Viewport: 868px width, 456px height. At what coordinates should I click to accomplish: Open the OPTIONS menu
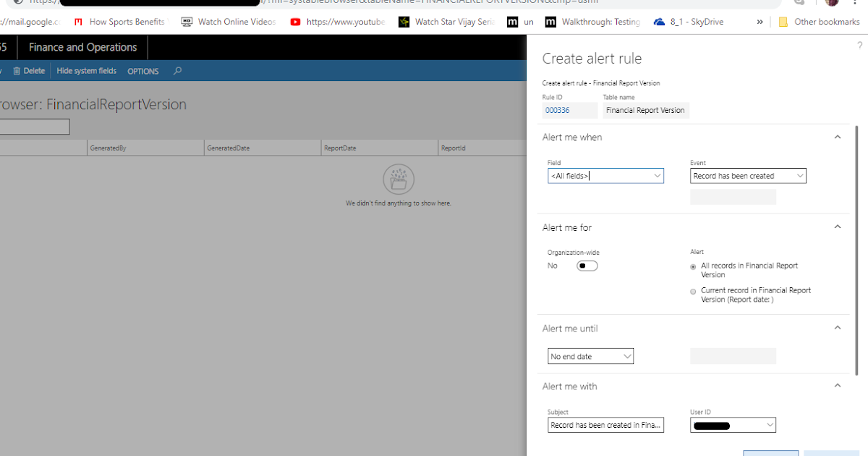pos(142,70)
